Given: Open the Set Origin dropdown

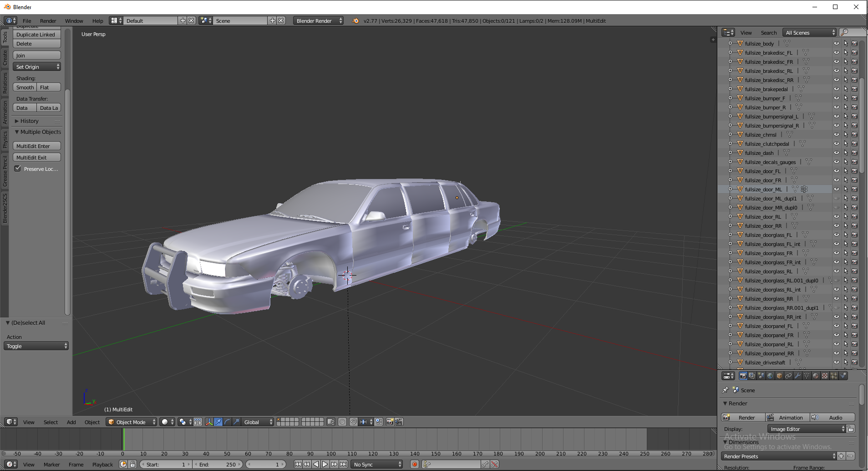Looking at the screenshot, I should [x=37, y=67].
